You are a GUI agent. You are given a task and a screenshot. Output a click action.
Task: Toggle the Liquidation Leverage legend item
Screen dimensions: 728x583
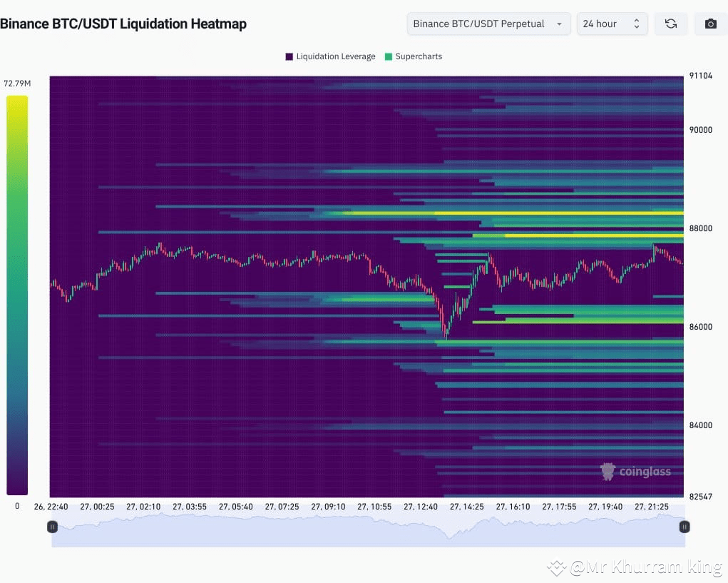329,56
